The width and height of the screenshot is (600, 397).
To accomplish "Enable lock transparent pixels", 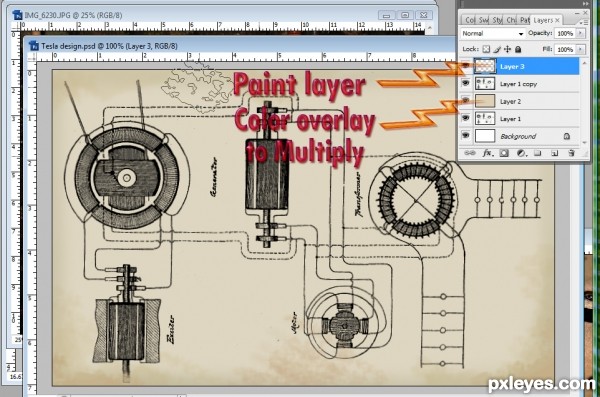I will point(486,49).
